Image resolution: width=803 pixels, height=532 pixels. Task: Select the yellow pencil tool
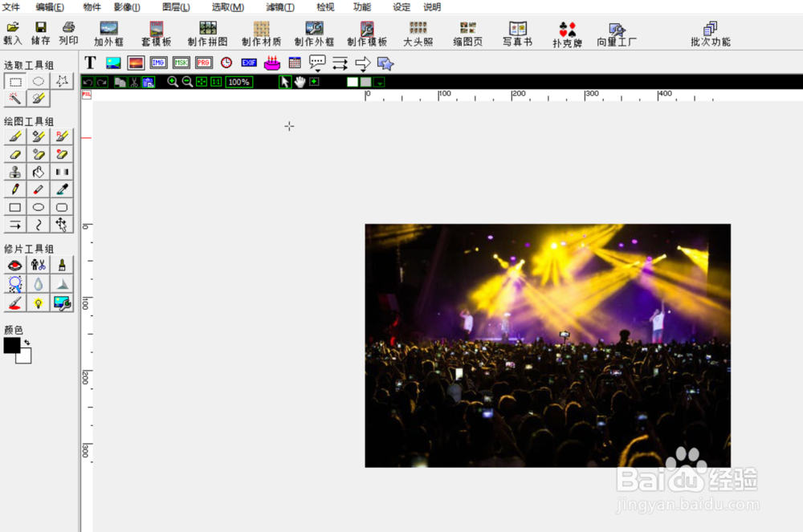tap(15, 189)
